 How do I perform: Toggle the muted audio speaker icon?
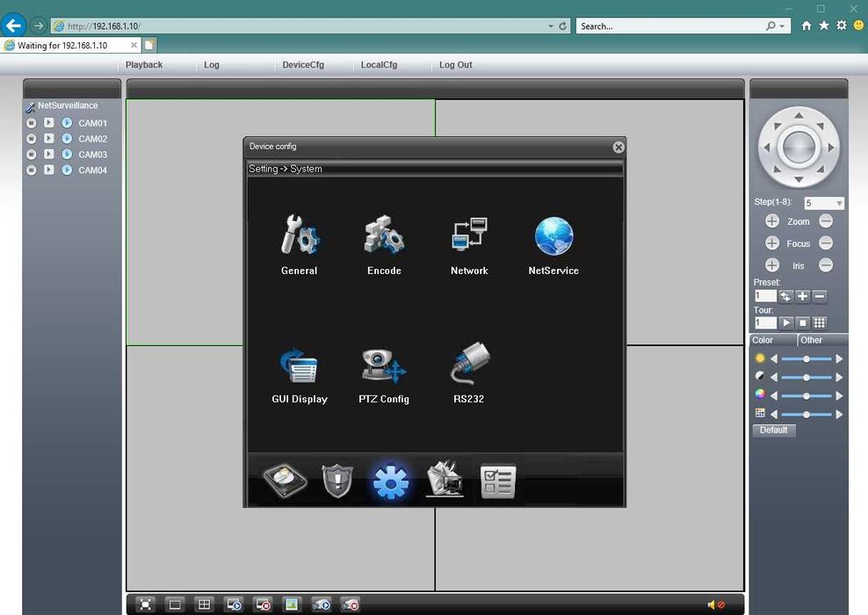point(716,604)
